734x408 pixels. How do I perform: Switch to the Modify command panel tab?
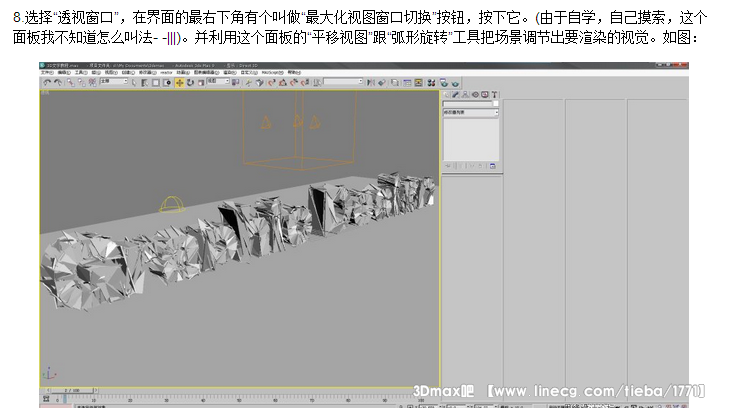pos(455,94)
